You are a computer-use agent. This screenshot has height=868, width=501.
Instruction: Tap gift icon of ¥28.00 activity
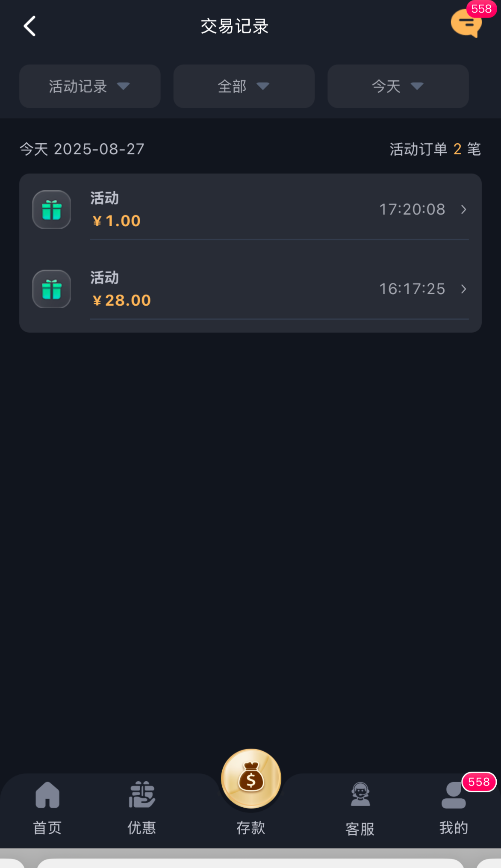52,289
